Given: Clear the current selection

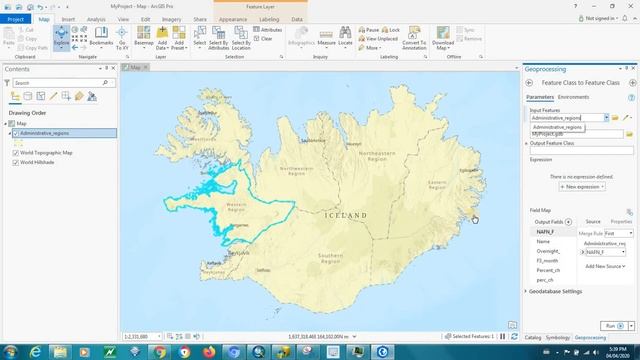Looking at the screenshot, I should click(263, 38).
